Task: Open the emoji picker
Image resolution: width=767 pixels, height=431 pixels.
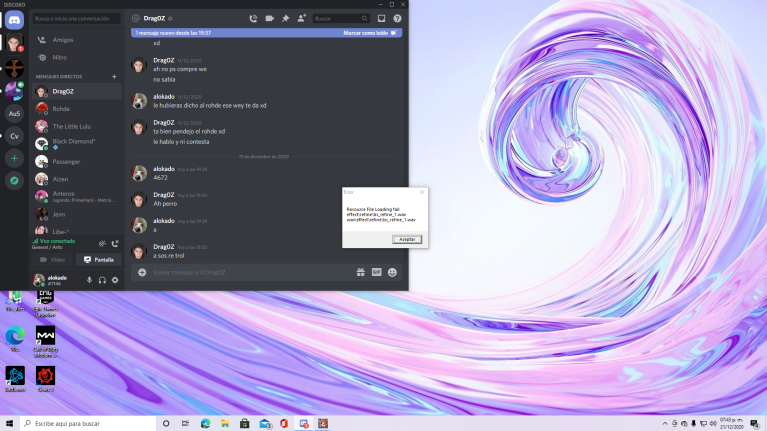Action: click(392, 272)
